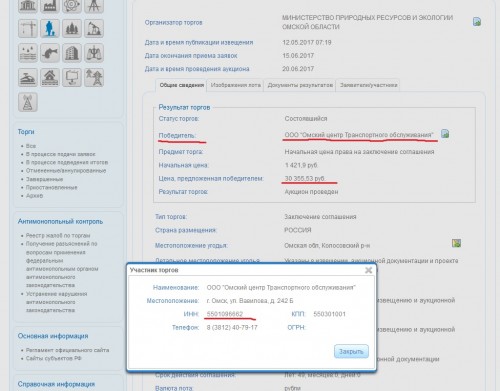
Task: Select the water and rain category icon
Action: [28, 53]
